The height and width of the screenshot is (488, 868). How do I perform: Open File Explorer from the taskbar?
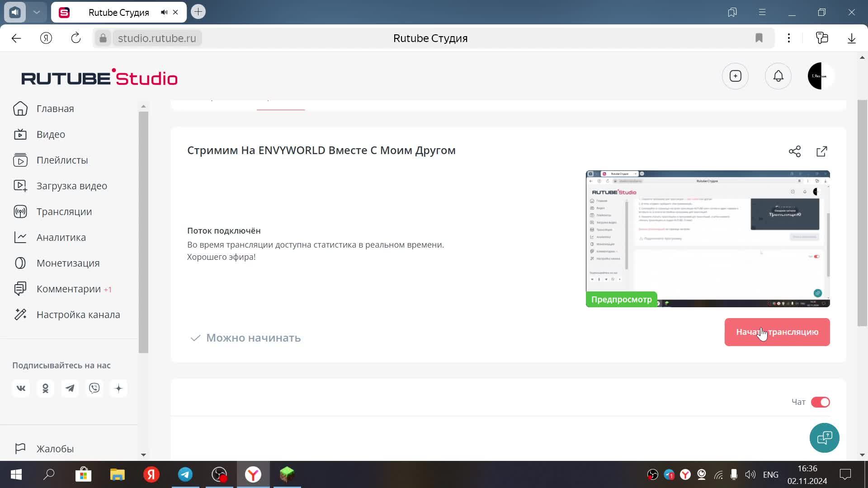coord(118,474)
